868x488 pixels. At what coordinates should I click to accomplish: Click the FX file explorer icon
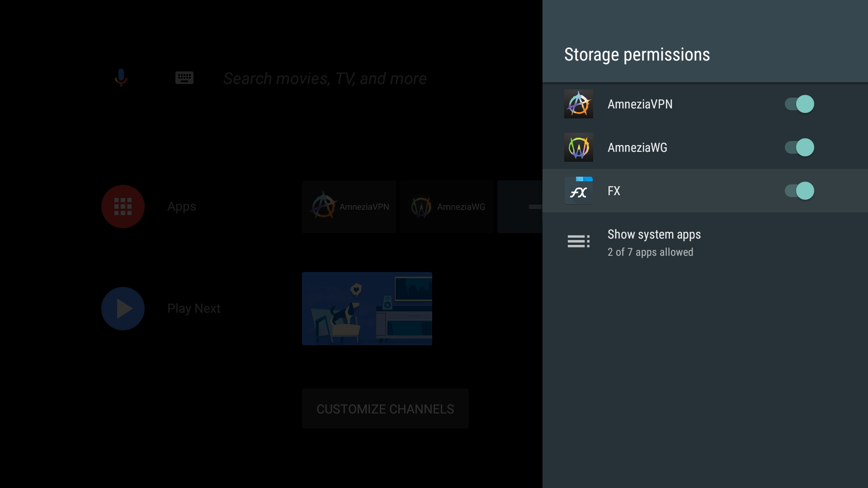coord(579,191)
